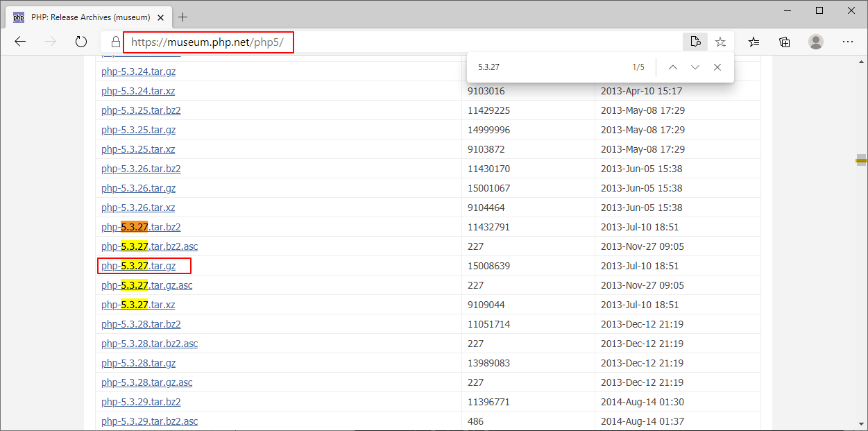
Task: Open the immersive reader icon in address bar
Action: pyautogui.click(x=695, y=42)
